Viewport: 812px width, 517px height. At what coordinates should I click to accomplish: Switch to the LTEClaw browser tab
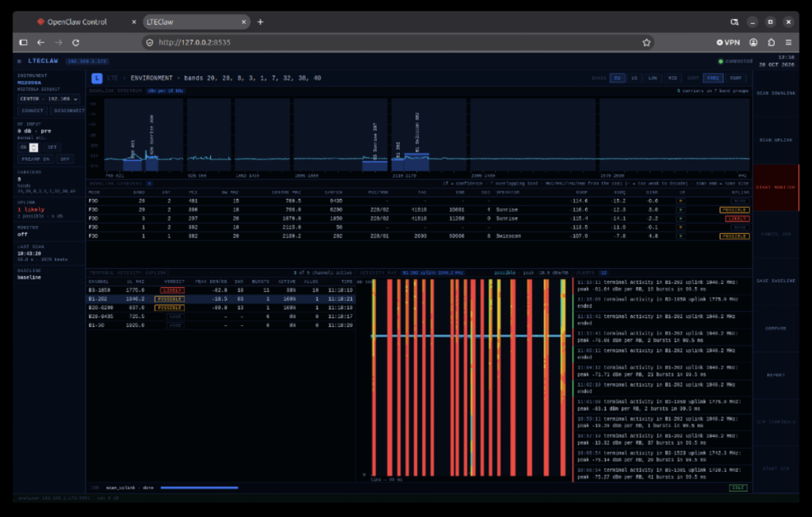click(x=197, y=21)
